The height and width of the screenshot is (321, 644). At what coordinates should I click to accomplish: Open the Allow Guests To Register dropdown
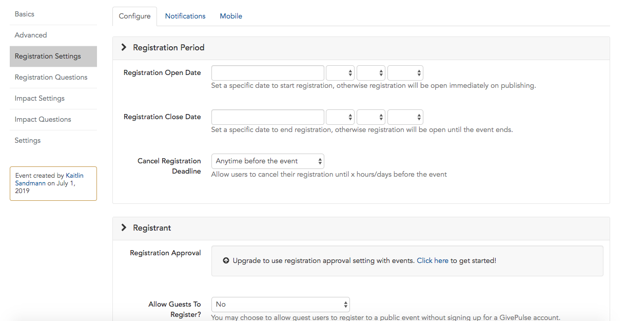pos(281,305)
